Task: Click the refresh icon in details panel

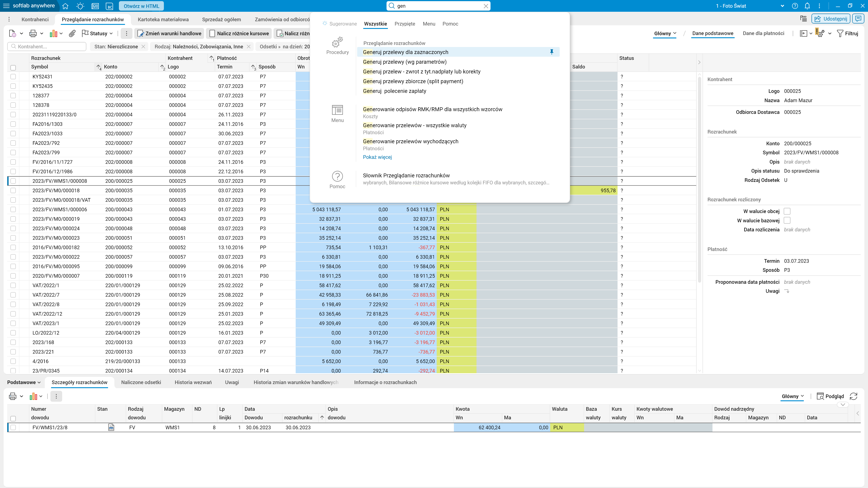Action: point(854,396)
